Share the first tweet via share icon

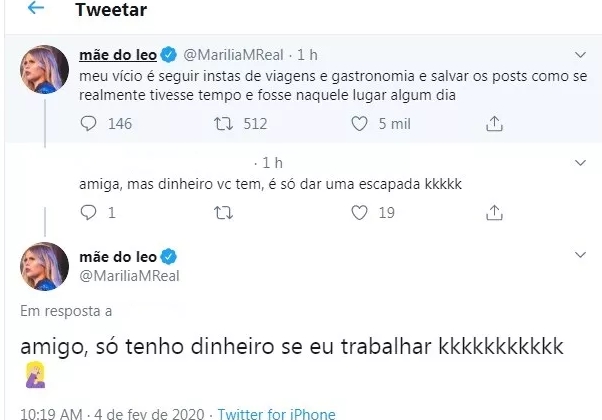[x=492, y=124]
